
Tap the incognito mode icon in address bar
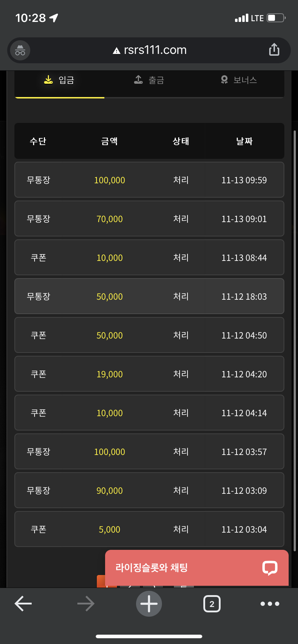[x=20, y=50]
